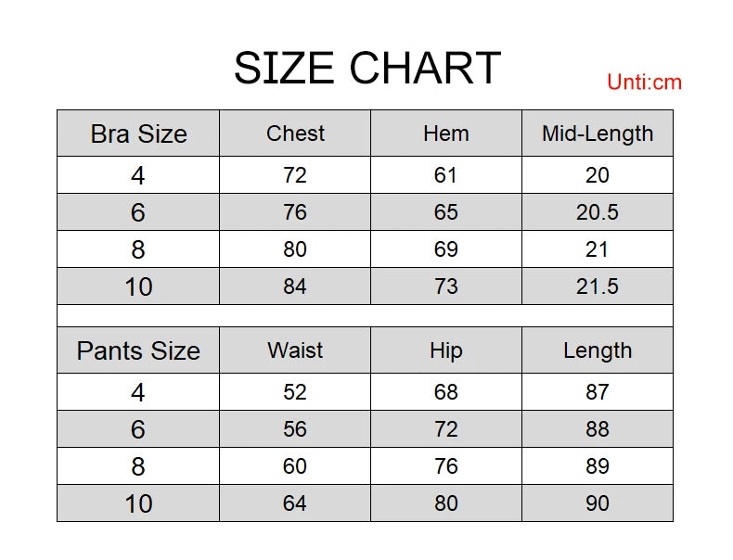Screen dimensions: 733x560
Task: Click the Hip column header
Action: pyautogui.click(x=445, y=350)
